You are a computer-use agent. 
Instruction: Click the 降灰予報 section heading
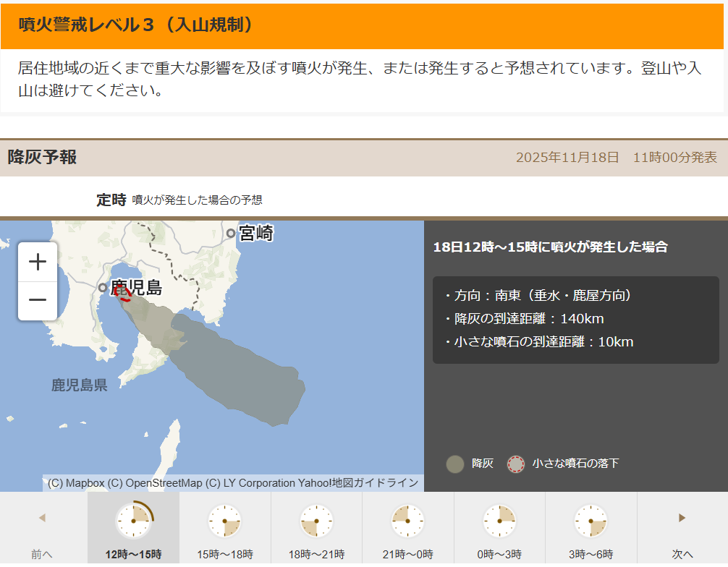click(x=42, y=157)
